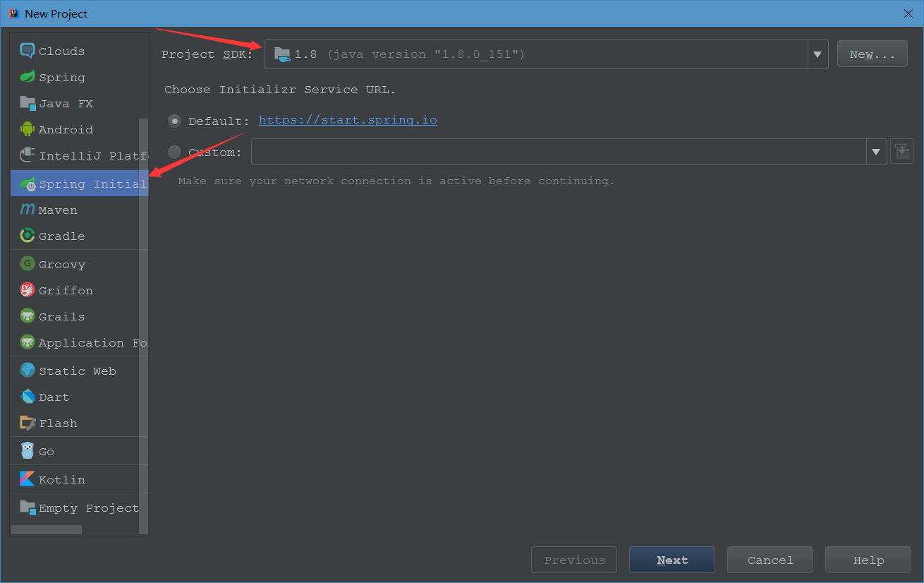Select the Default service URL radio button
Screen dimensions: 924x583
174,121
